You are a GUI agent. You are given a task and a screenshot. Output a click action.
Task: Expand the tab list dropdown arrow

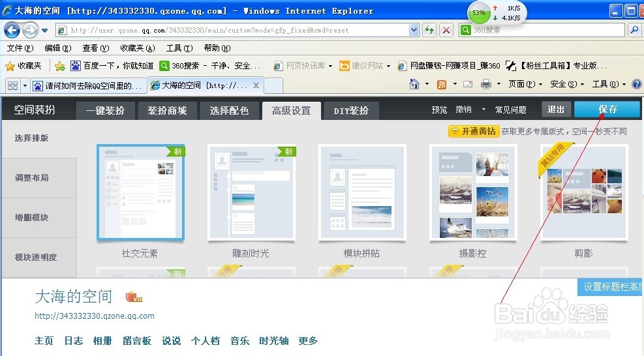pos(25,86)
